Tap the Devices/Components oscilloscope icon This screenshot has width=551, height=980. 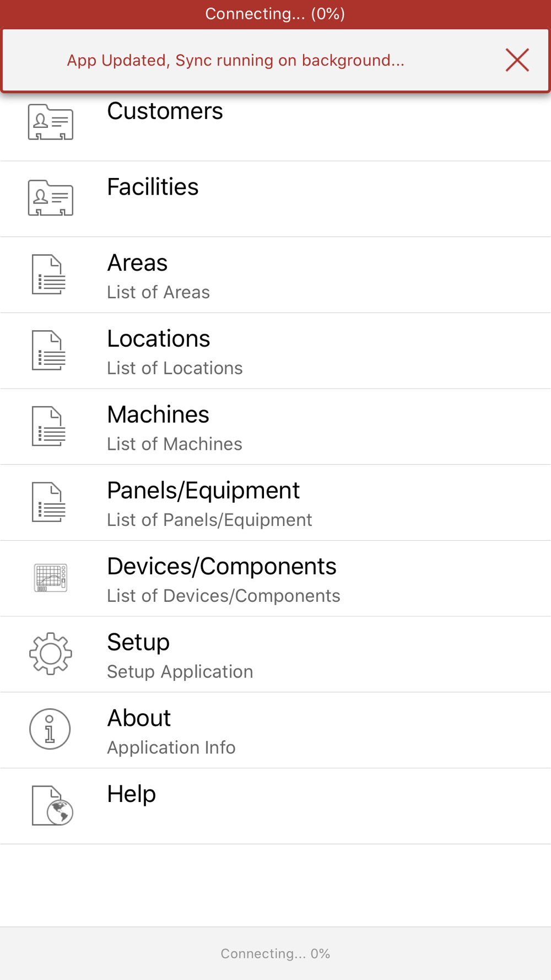(51, 578)
